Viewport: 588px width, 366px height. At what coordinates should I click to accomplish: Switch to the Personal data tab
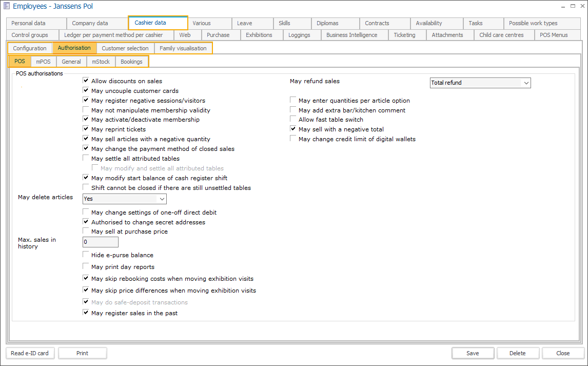[x=35, y=23]
